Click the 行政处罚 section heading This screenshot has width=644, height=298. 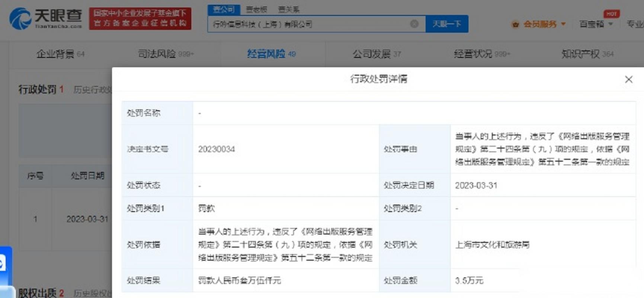[x=37, y=89]
